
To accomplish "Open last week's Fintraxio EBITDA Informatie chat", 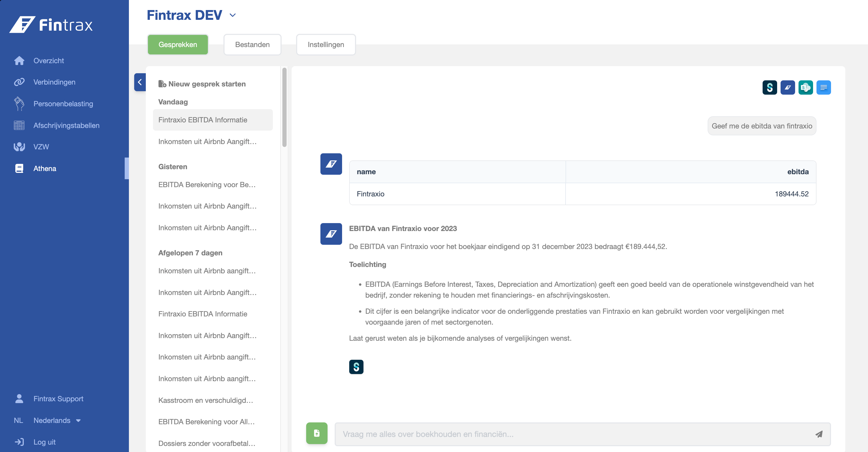I will [213, 314].
